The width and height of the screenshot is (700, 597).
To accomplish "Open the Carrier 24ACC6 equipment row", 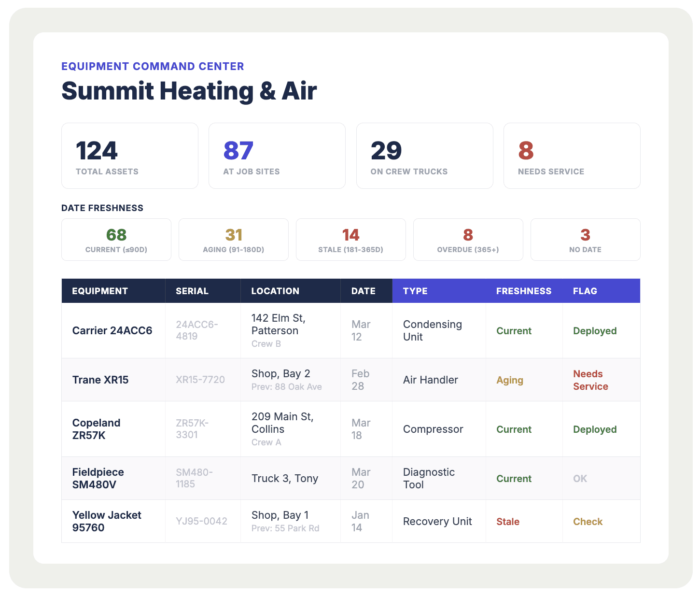I will tap(112, 330).
